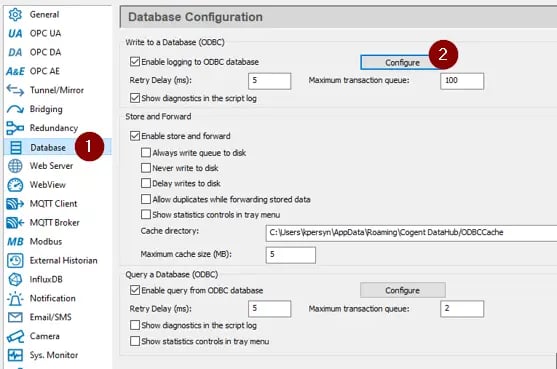Uncheck Enable query from ODBC database
Screen dimensions: 557x369
coord(135,290)
